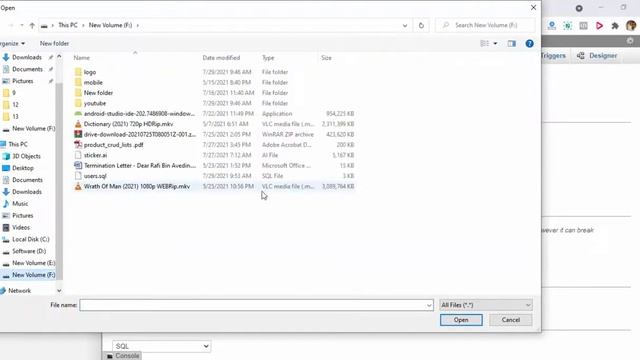Select This PC in navigation pane

tap(18, 144)
